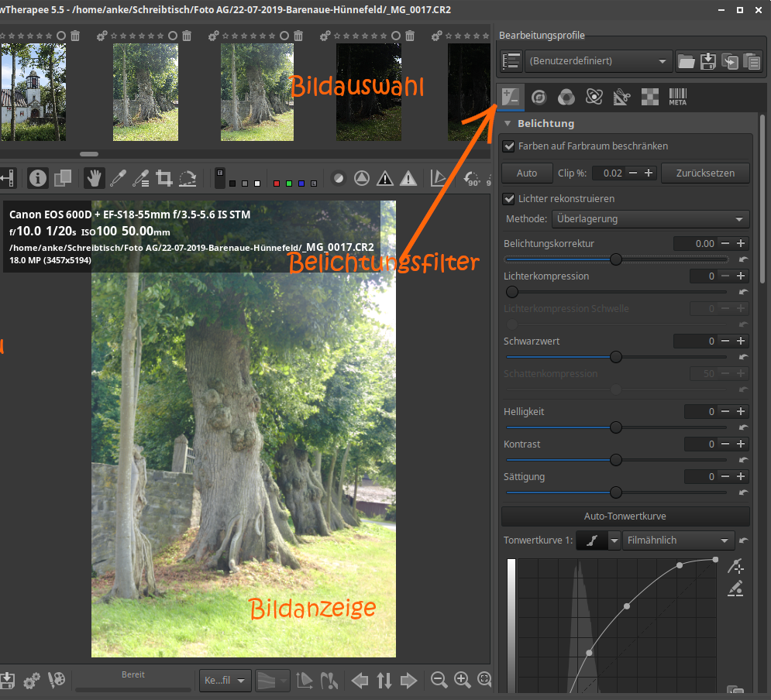Click the Auto-Tonwertkurve button
Screen dimensions: 771x700
(625, 516)
